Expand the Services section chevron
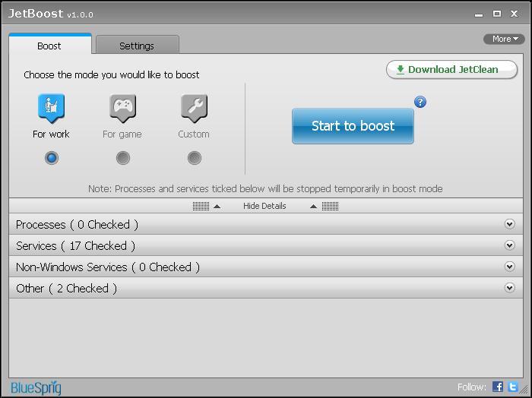This screenshot has height=398, width=532. point(510,245)
